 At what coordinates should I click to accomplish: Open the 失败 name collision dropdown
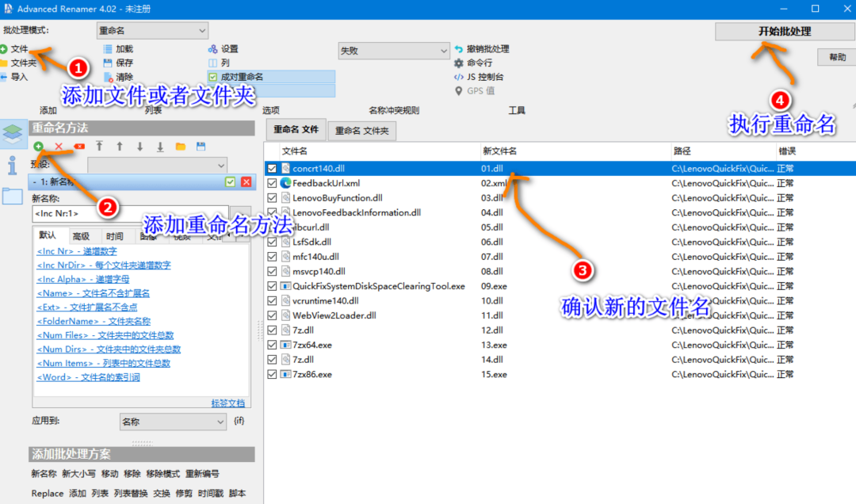point(394,51)
